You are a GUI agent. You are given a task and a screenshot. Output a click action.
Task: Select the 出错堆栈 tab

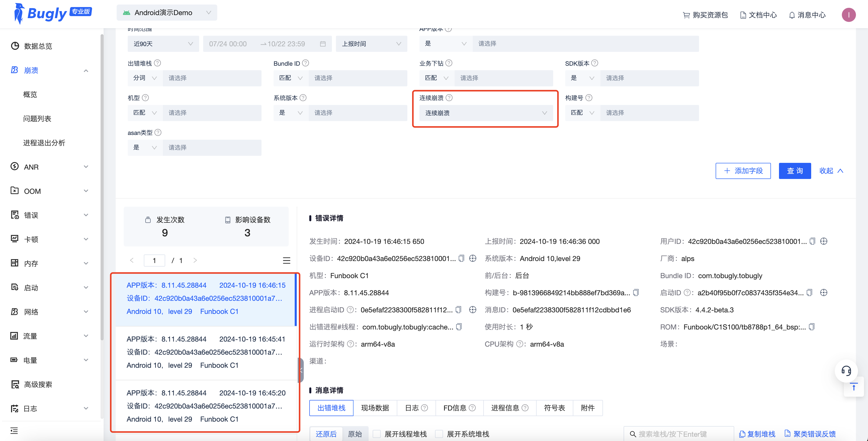[x=331, y=408]
